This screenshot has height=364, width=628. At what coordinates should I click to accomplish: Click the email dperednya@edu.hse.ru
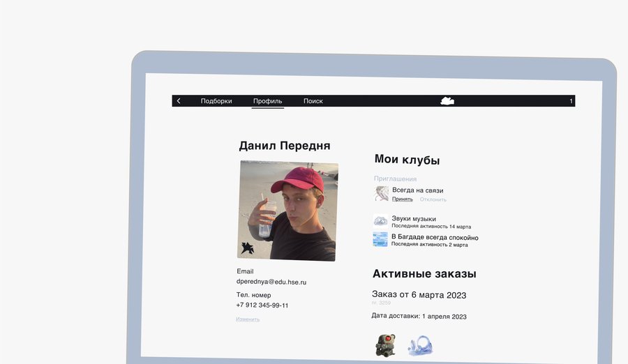point(271,282)
